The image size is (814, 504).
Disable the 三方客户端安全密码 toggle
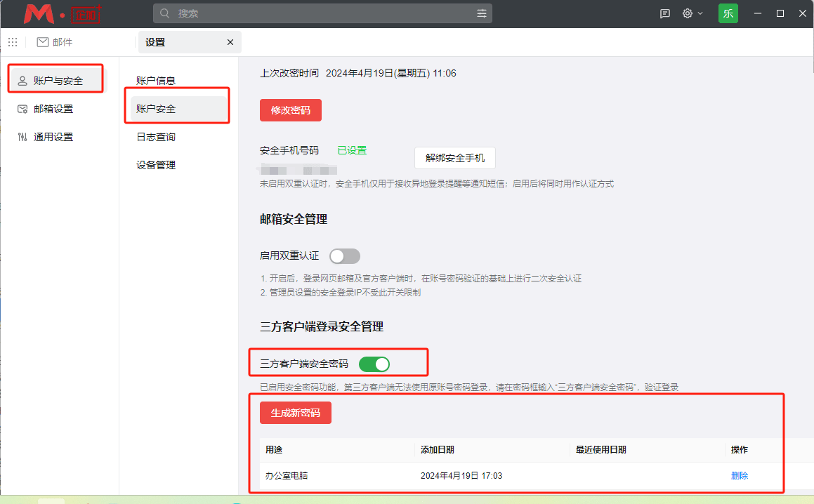[x=374, y=364]
